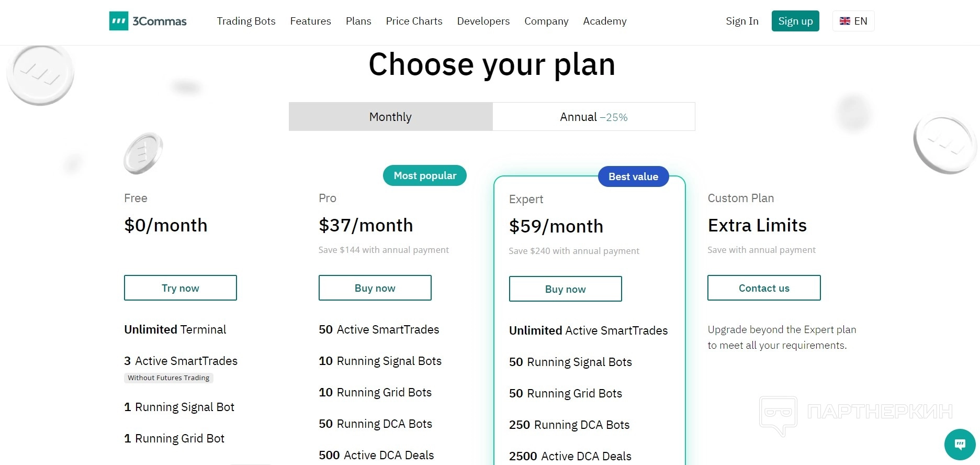Click Contact us for Custom Plan

764,288
